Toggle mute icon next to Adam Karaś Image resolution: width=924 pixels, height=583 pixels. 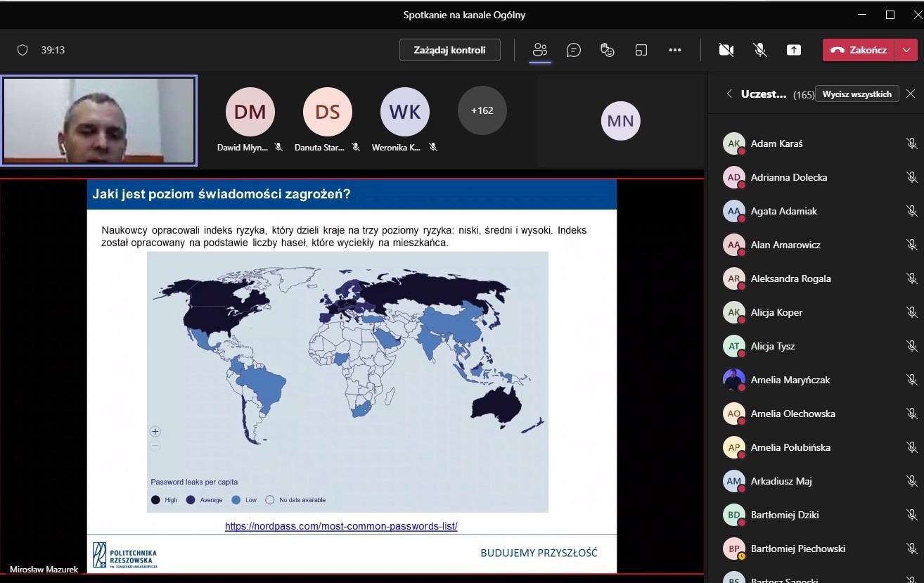(x=911, y=143)
